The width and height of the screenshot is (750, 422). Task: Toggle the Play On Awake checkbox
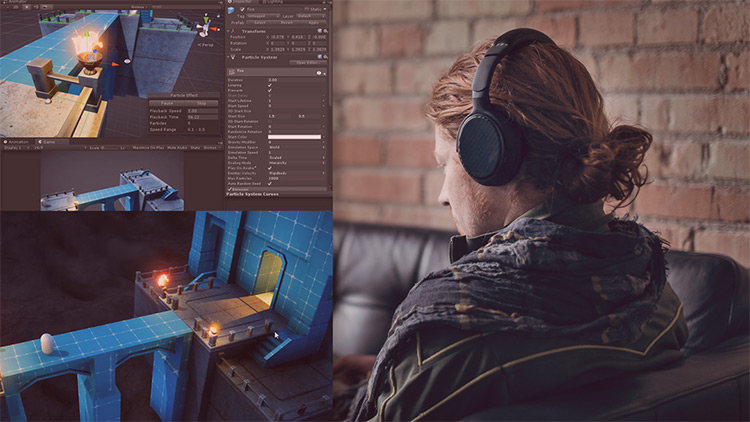270,168
